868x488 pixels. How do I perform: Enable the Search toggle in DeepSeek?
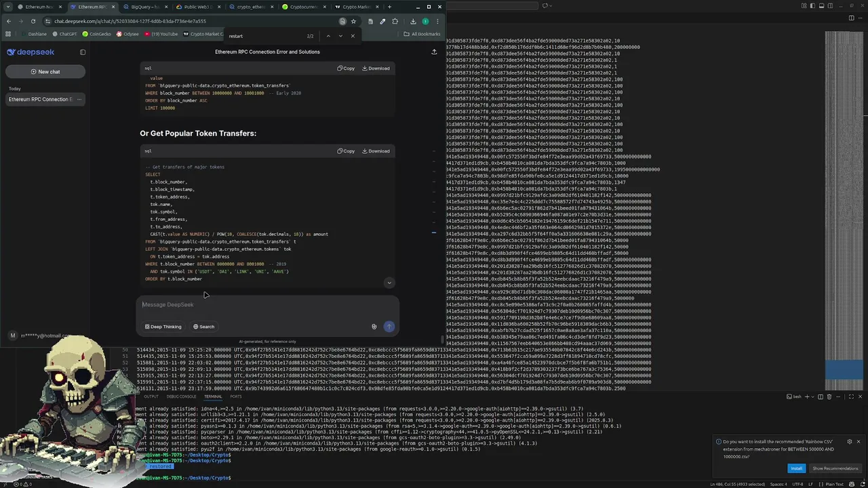[x=203, y=327]
